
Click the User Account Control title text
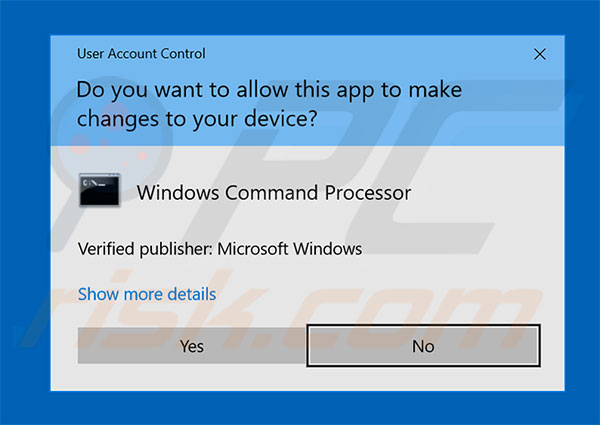(x=141, y=54)
